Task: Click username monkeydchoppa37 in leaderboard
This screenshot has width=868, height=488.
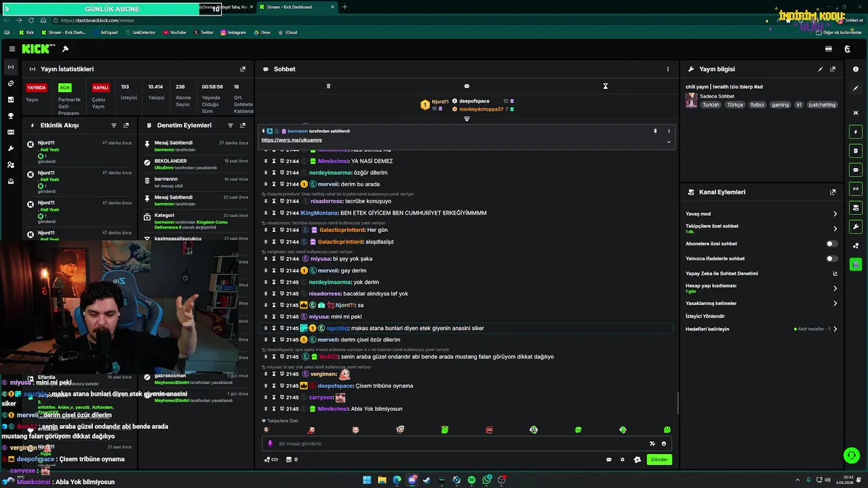Action: [x=481, y=109]
